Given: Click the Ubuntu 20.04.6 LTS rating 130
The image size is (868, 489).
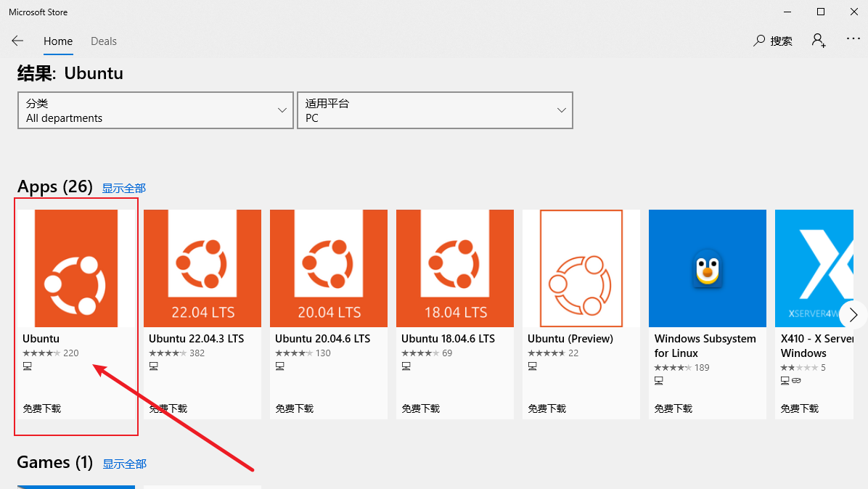Looking at the screenshot, I should click(303, 353).
